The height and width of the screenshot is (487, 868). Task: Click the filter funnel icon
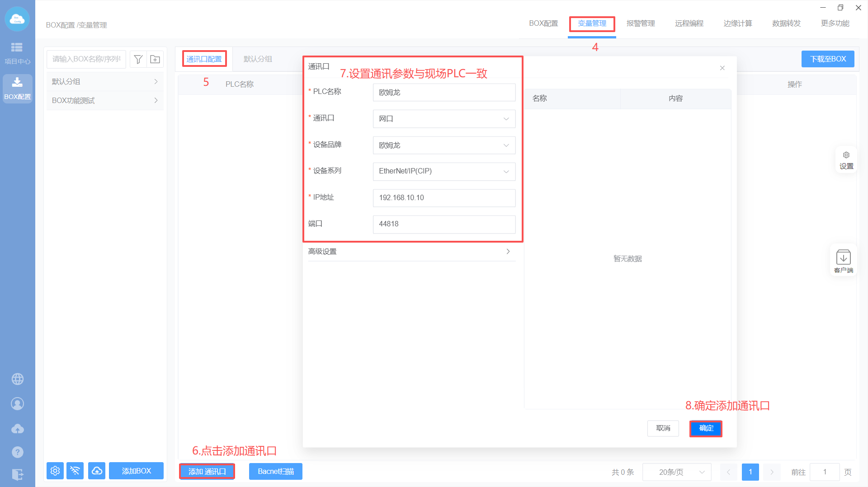coord(138,59)
